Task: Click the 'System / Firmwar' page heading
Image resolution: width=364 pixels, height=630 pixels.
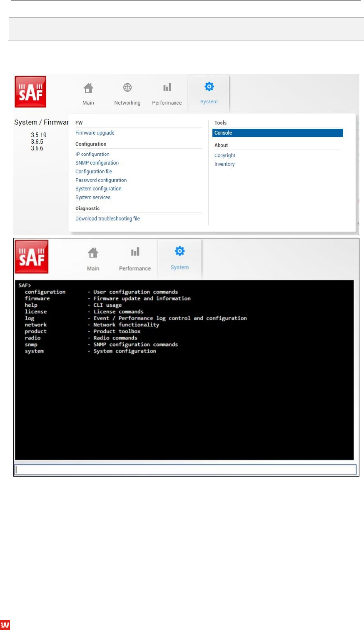Action: click(42, 122)
